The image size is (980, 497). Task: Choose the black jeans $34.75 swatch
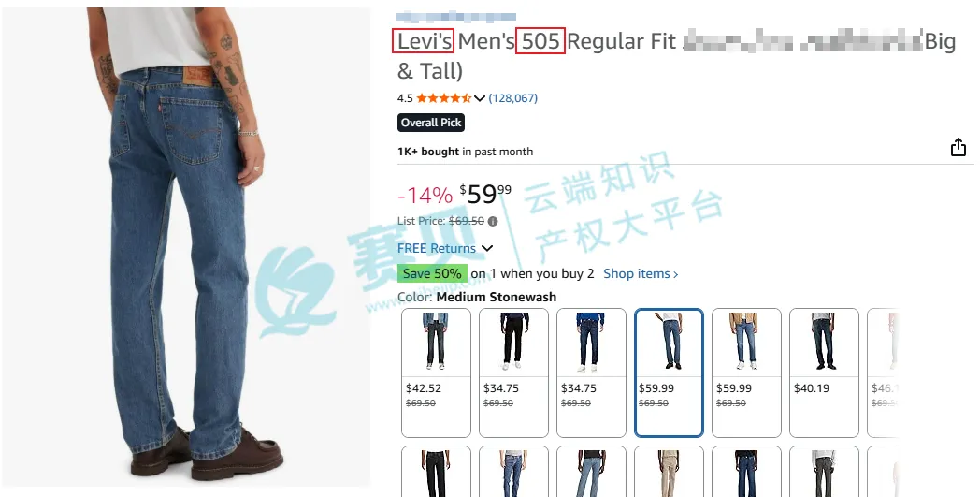[x=513, y=373]
